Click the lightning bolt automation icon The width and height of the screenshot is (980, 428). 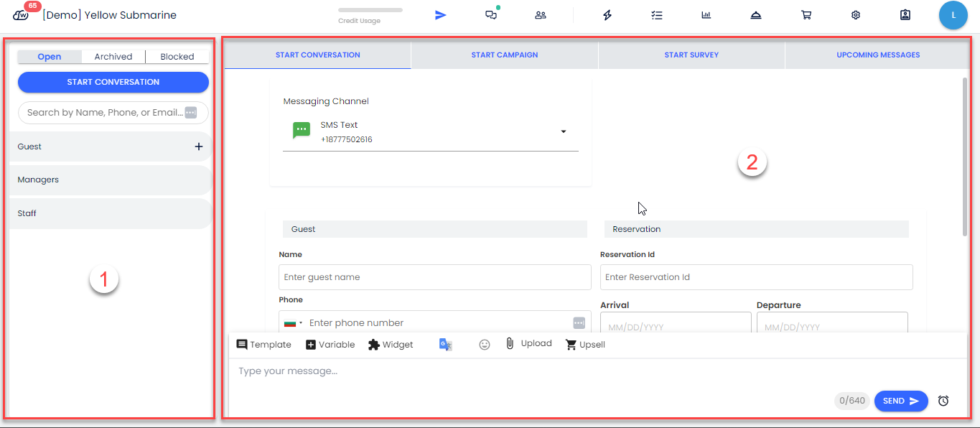[607, 15]
